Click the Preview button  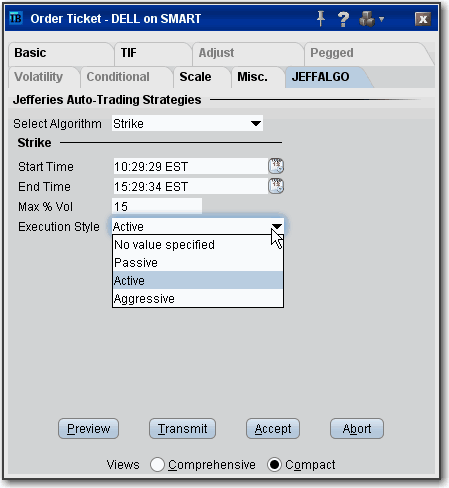point(88,429)
